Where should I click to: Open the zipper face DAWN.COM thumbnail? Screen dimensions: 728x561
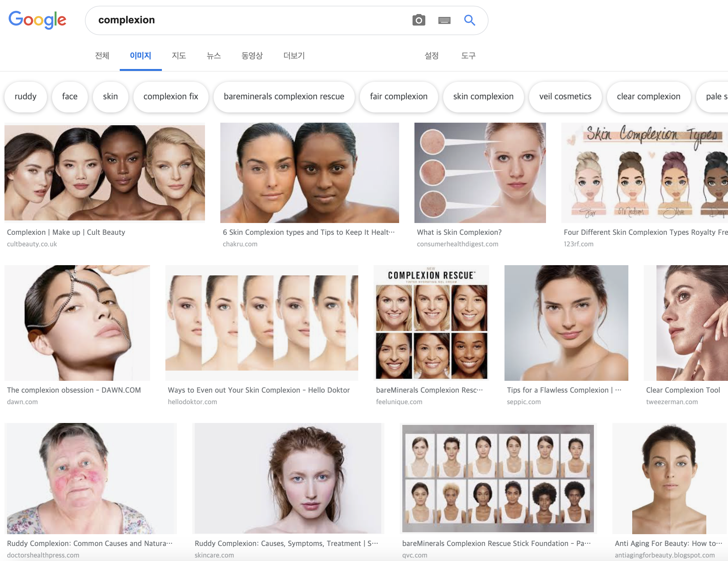[77, 323]
